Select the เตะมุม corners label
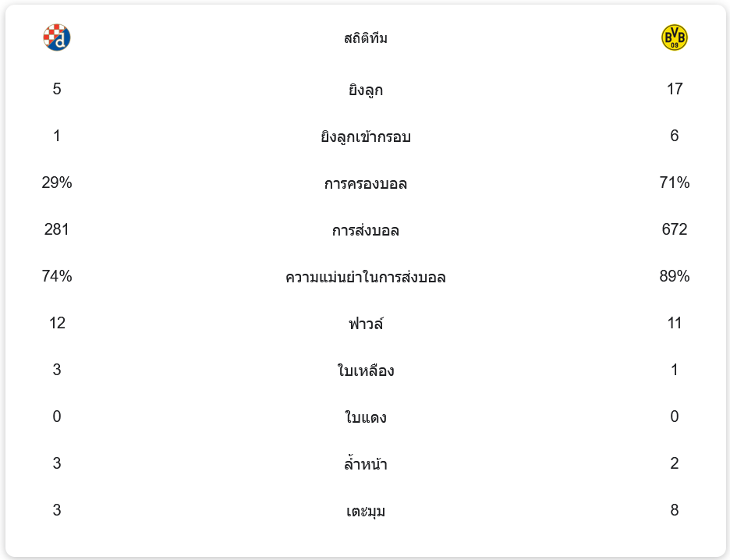 365,512
